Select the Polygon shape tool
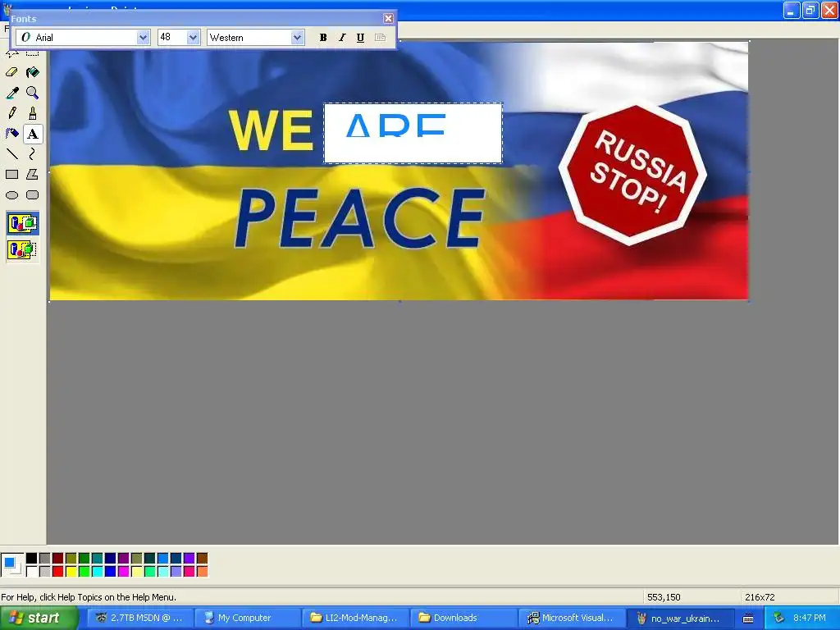The height and width of the screenshot is (630, 840). tap(33, 174)
